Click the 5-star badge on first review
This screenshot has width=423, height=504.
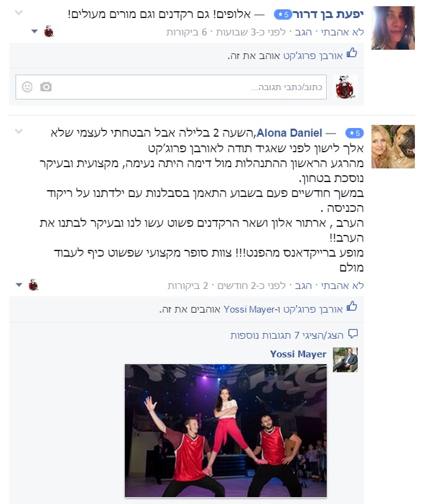pyautogui.click(x=283, y=14)
